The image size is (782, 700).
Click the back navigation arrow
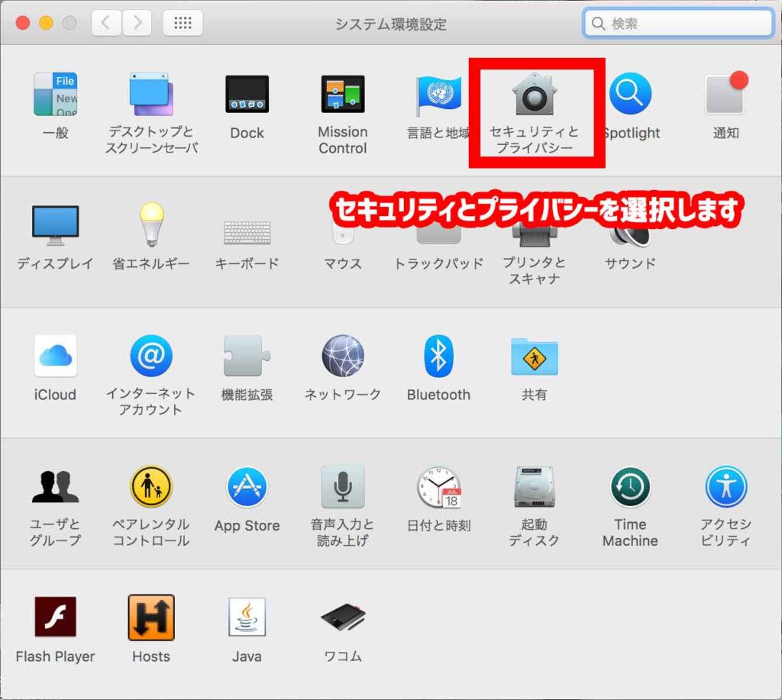tap(106, 24)
